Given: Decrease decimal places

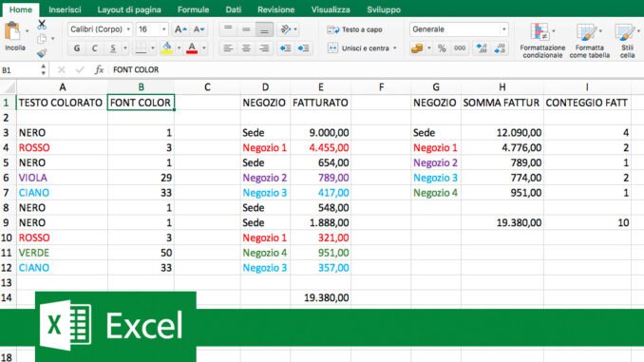Looking at the screenshot, I should point(500,48).
